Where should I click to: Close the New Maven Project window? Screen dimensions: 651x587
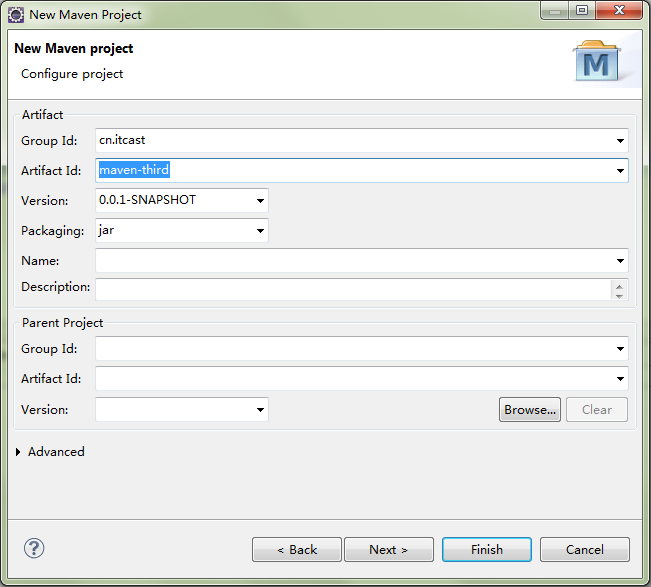pos(620,12)
